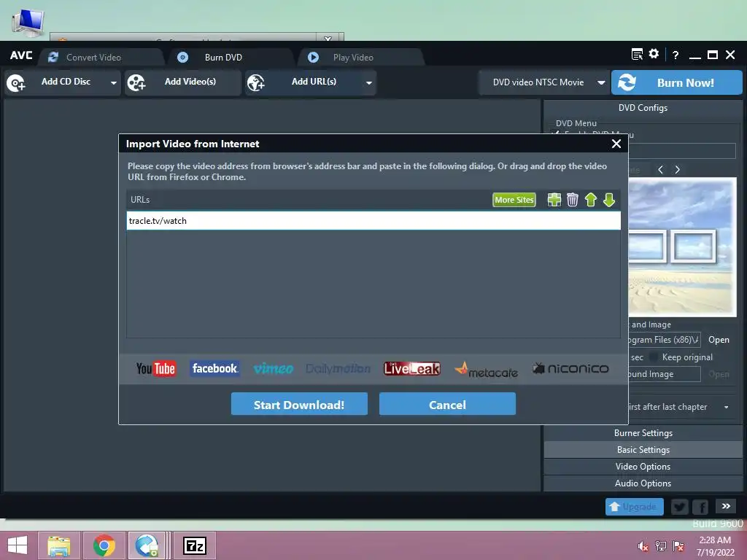Viewport: 747px width, 560px height.
Task: Click the Twitter share icon
Action: [680, 507]
